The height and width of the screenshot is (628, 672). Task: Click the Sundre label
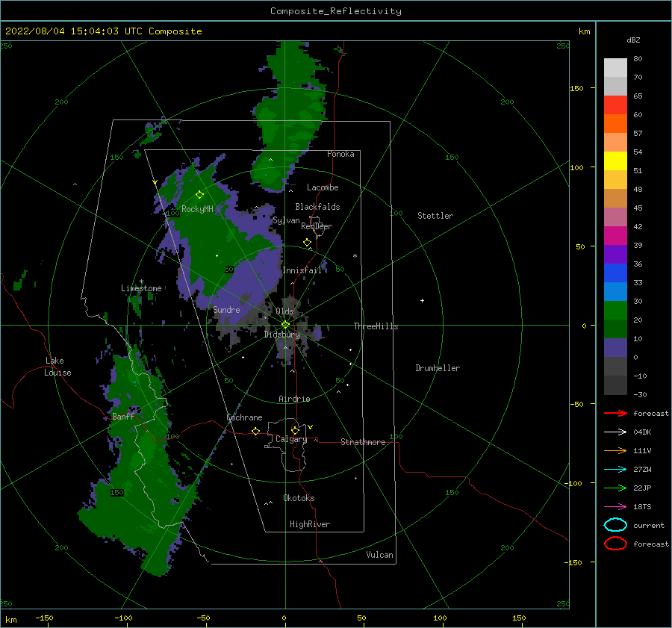[x=226, y=309]
